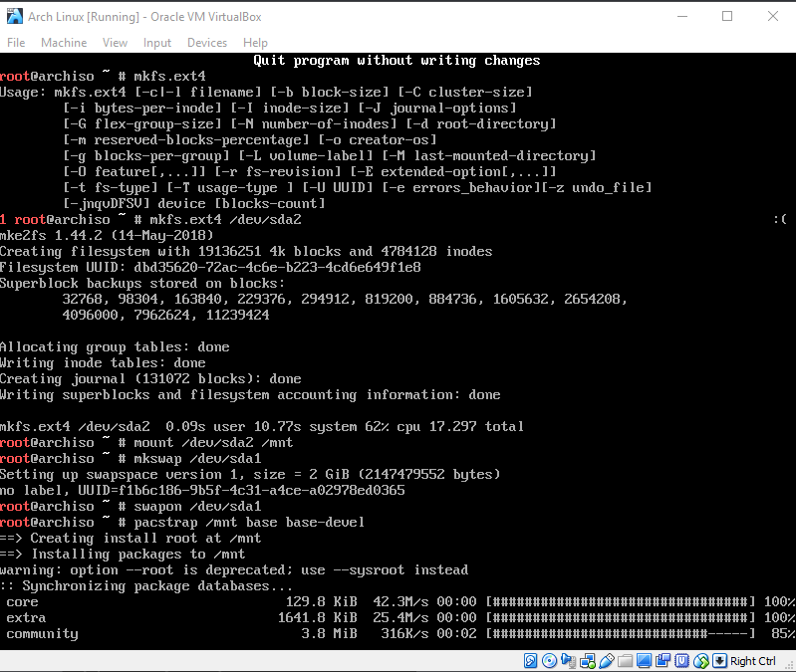Maximize the VirtualBox window

(727, 16)
